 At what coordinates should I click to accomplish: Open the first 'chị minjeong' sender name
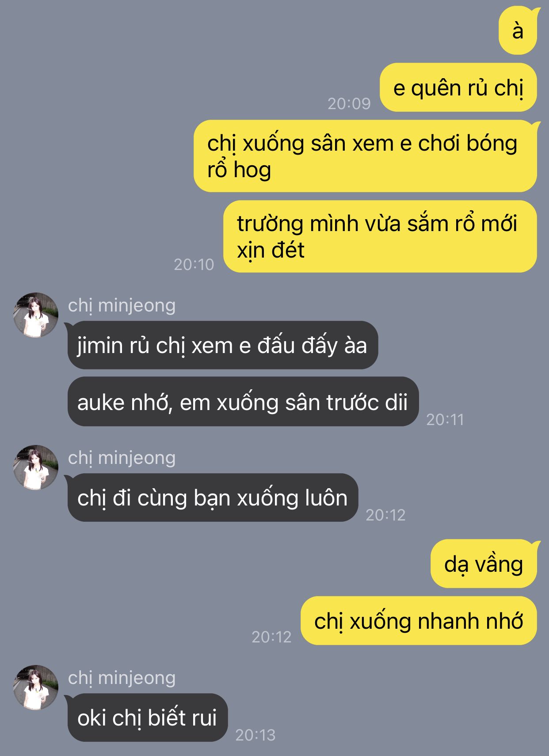[x=122, y=306]
